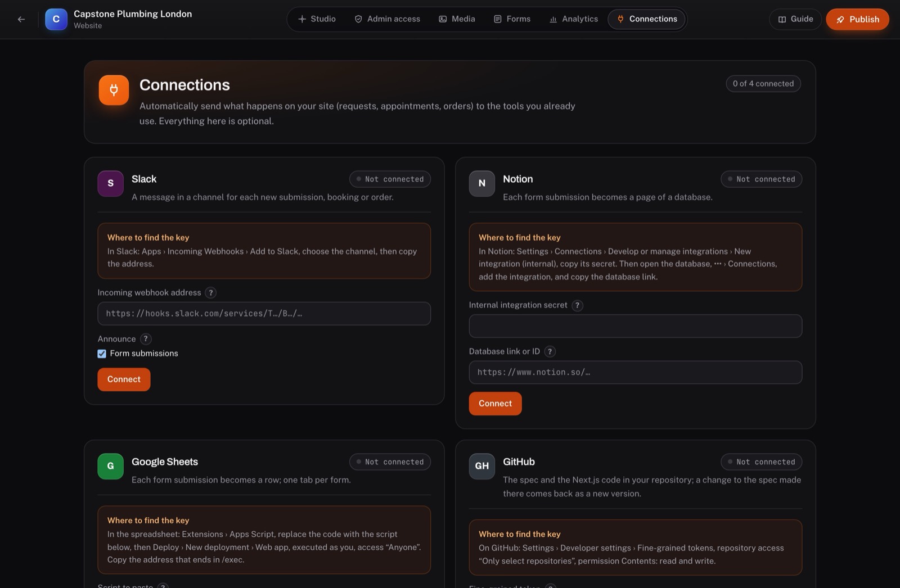Switch to the Admin access tab

(387, 19)
